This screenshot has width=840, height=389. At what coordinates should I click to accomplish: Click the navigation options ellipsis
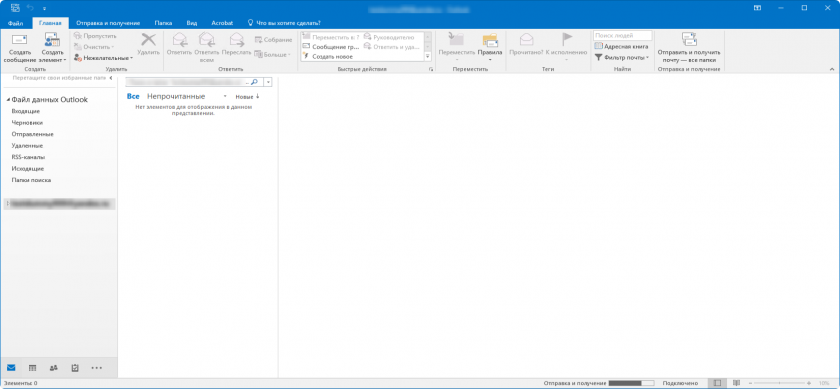(96, 368)
